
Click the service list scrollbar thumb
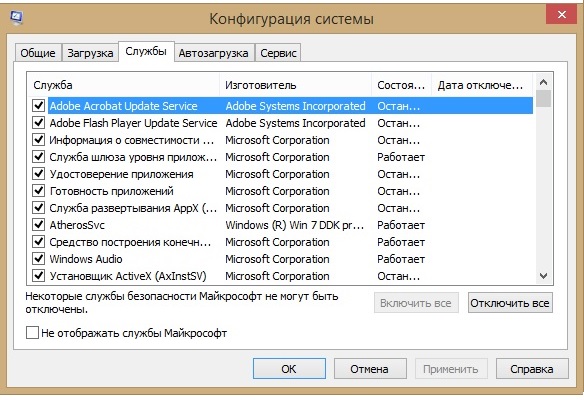point(544,99)
